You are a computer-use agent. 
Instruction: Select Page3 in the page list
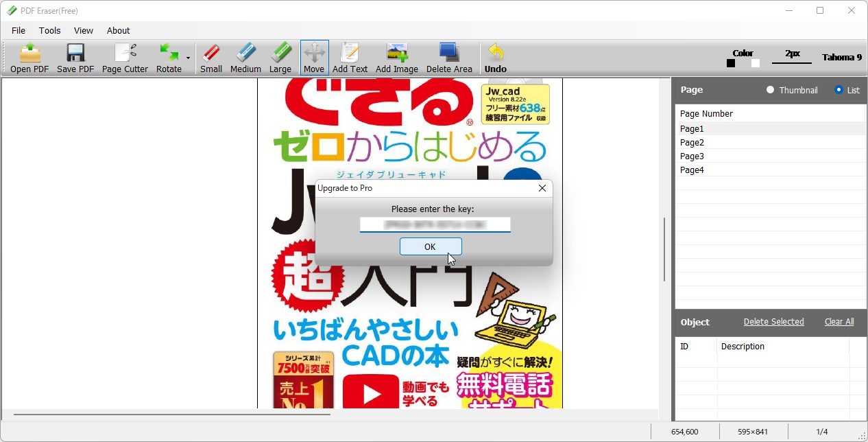click(770, 156)
